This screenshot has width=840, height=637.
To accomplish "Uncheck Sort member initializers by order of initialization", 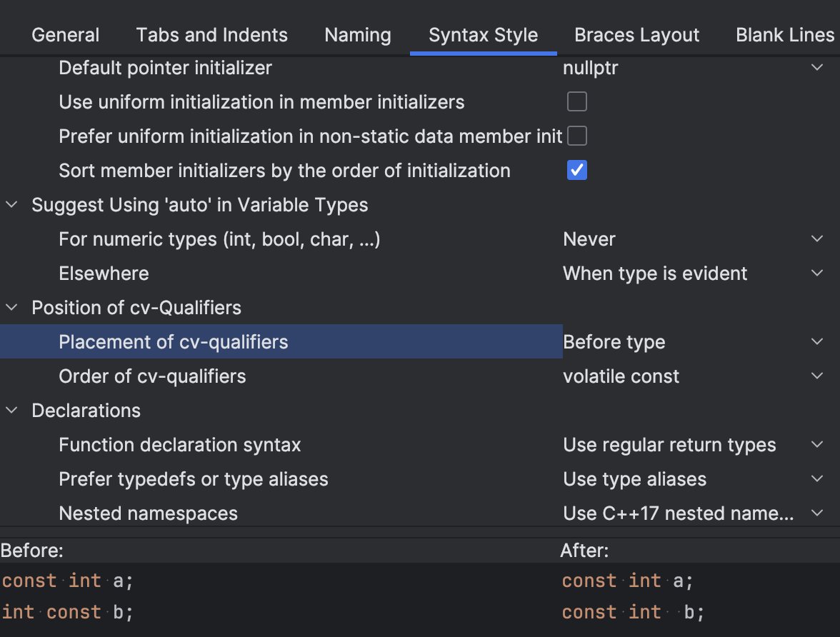I will tap(576, 171).
